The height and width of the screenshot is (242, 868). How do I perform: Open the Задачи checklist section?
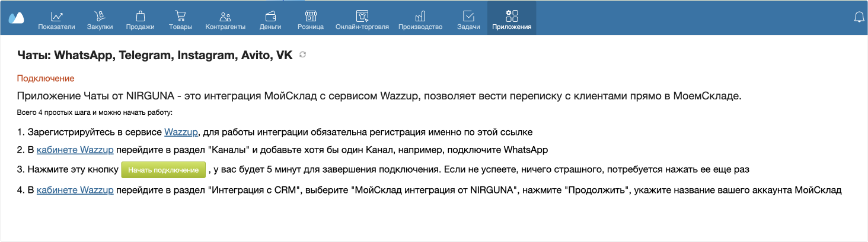point(468,20)
